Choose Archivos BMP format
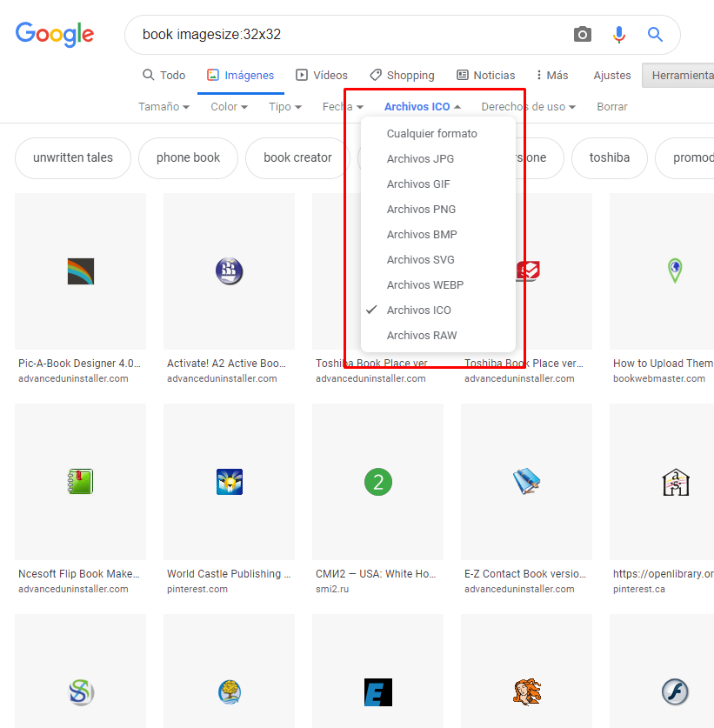 437,235
